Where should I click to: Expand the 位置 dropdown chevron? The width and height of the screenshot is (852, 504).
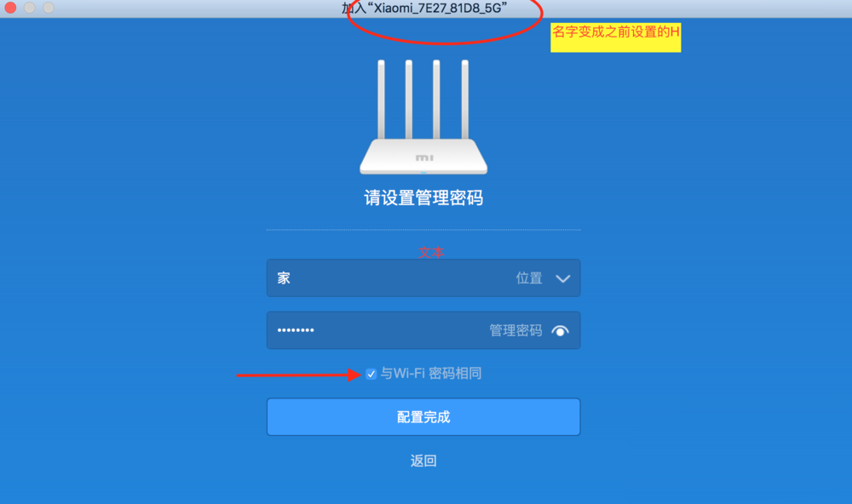coord(563,278)
